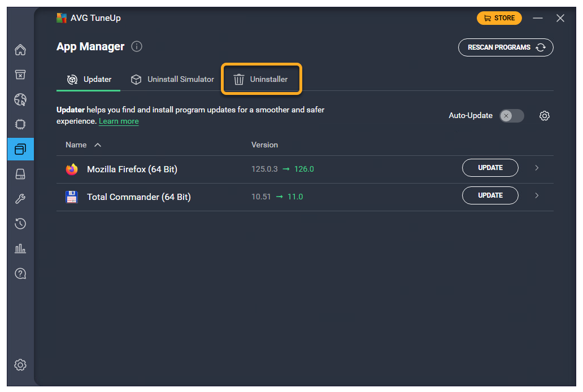583x392 pixels.
Task: Open the history clock icon in sidebar
Action: click(x=20, y=224)
